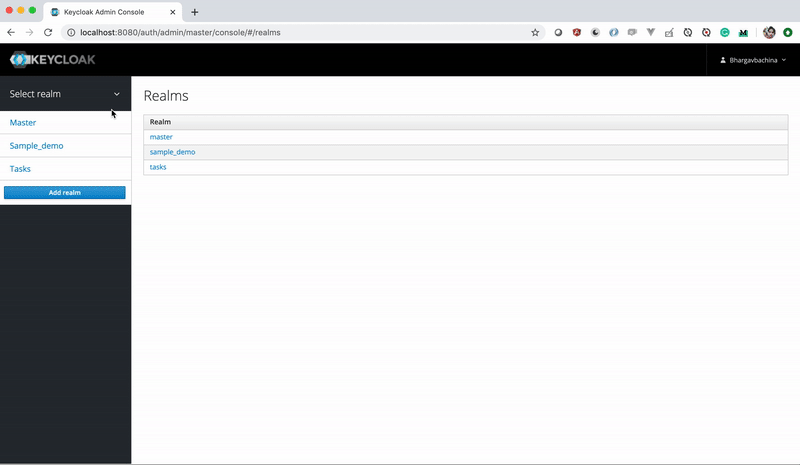Choose Sample_demo in the realm list
The image size is (800, 465).
(36, 145)
